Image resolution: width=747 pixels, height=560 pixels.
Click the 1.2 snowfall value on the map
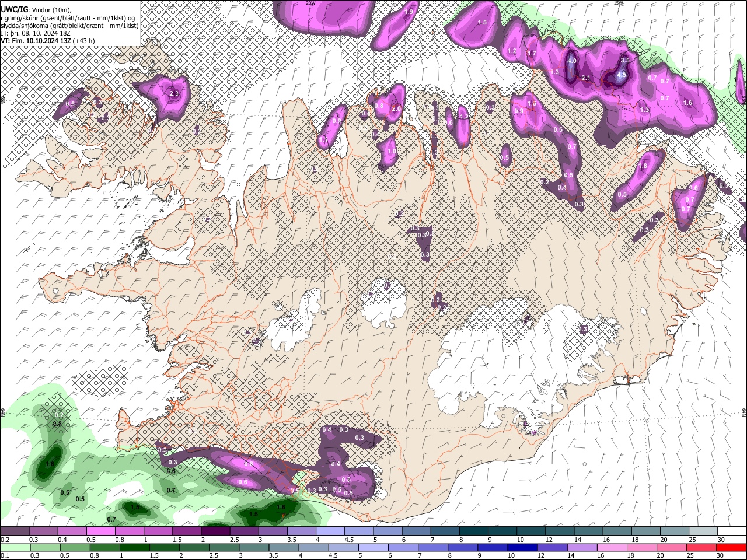(512, 51)
